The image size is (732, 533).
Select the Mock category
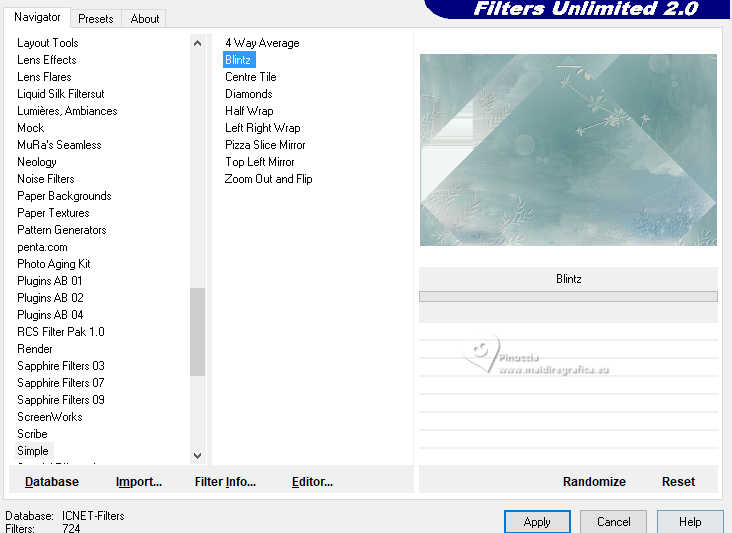30,128
